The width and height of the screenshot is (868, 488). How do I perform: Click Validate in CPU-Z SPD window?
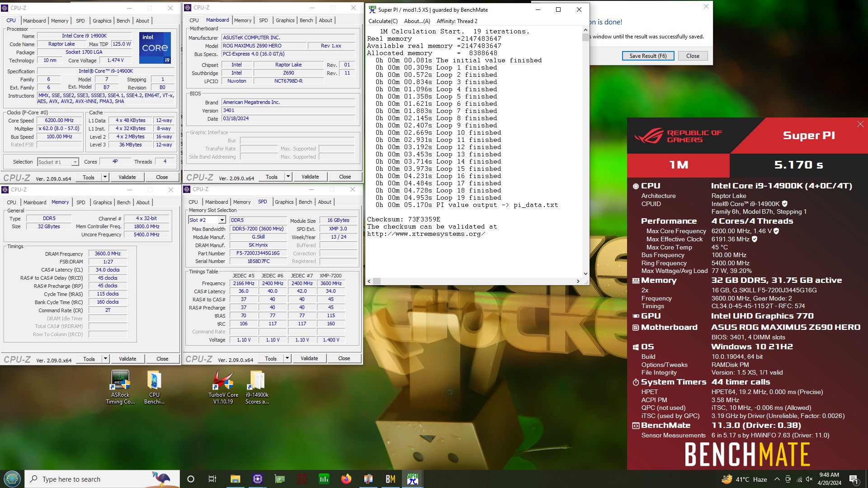click(309, 358)
